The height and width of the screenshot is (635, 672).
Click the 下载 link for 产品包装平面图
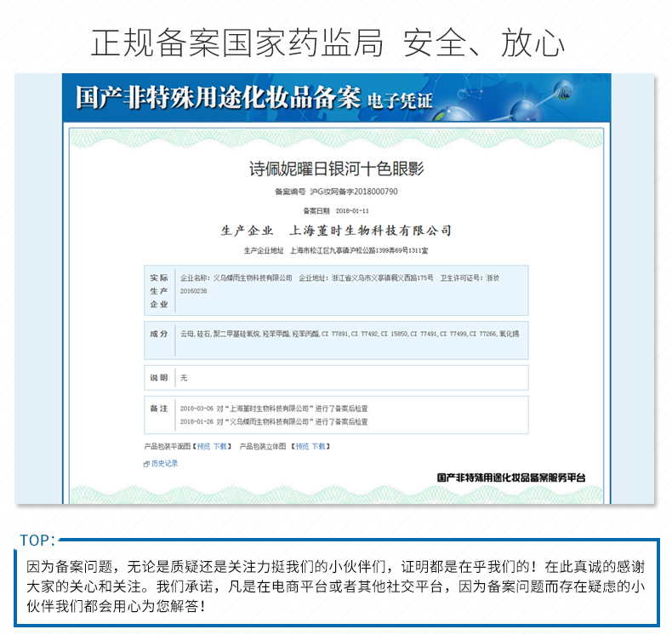pyautogui.click(x=219, y=446)
